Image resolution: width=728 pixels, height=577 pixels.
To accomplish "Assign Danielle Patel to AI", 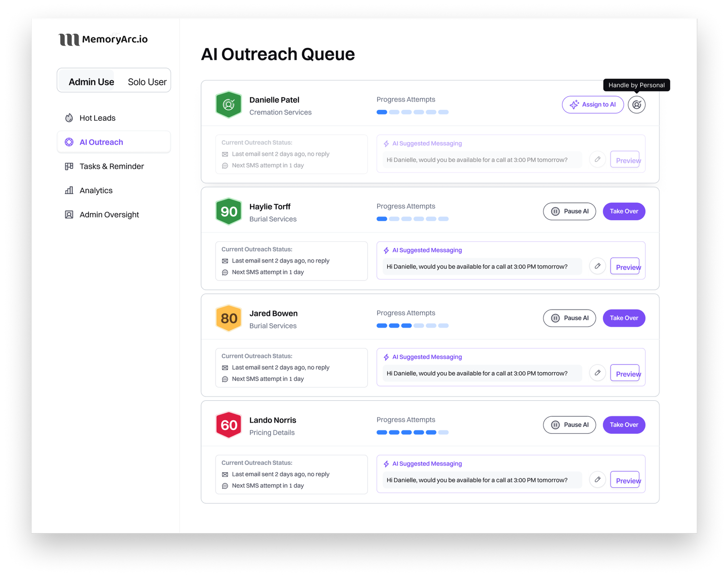I will 593,105.
